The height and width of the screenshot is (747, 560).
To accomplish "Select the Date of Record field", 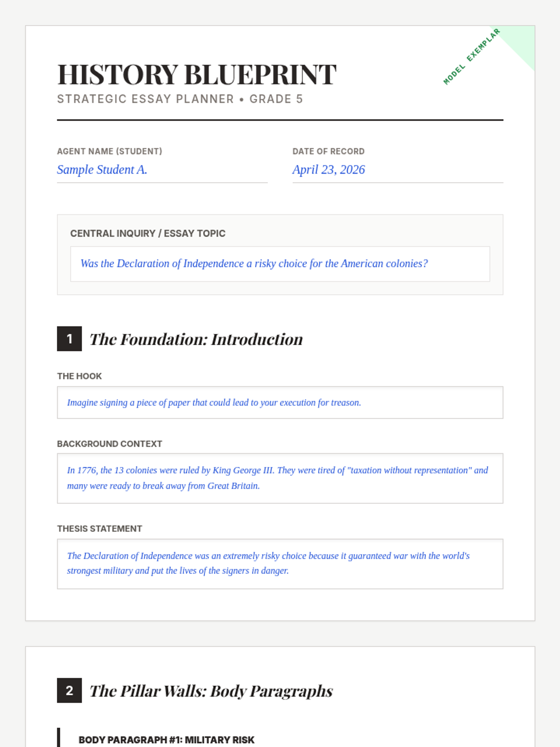I will coord(397,170).
